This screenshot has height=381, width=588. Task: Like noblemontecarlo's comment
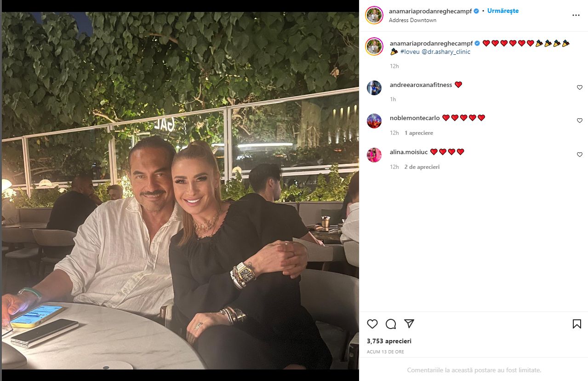pos(580,121)
